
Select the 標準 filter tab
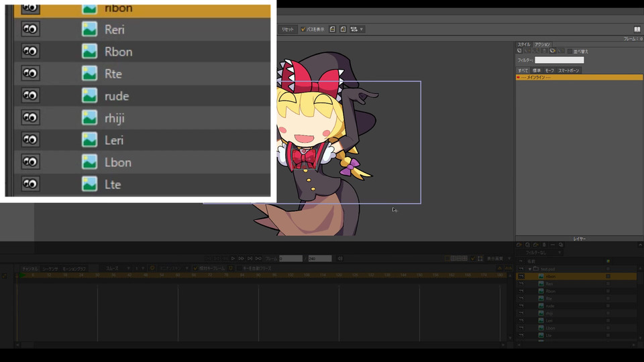tap(537, 70)
